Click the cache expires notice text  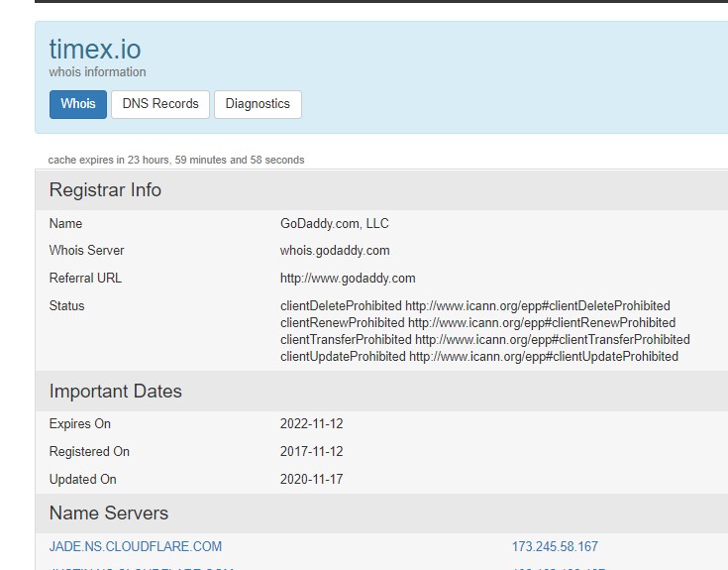point(176,160)
